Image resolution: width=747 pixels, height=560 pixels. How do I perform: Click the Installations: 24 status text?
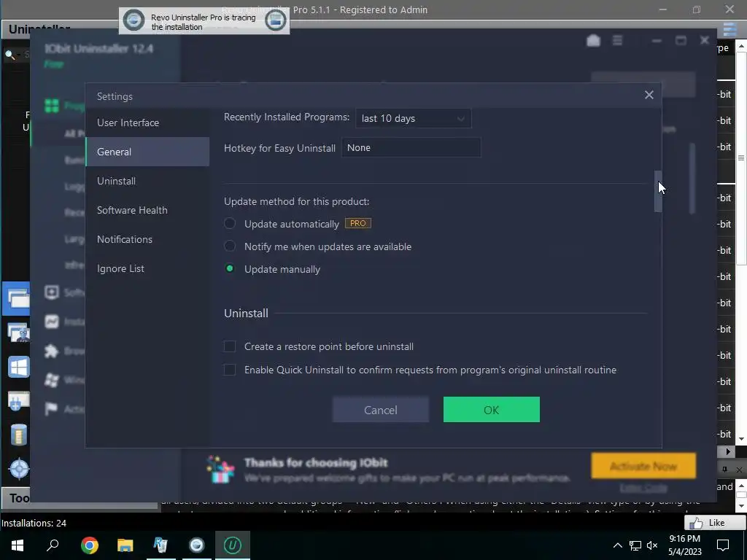(x=34, y=523)
